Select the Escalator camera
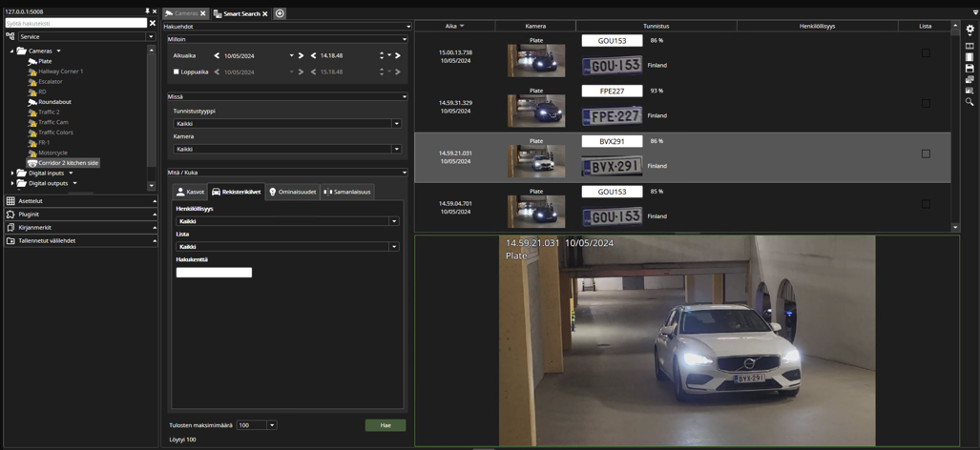This screenshot has height=450, width=980. coord(50,81)
